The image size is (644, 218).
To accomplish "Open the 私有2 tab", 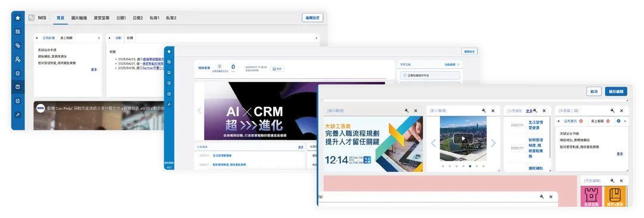I will point(171,18).
